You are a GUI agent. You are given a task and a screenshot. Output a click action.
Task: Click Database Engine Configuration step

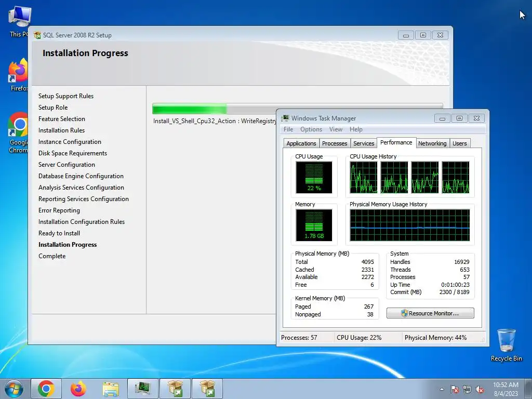81,176
